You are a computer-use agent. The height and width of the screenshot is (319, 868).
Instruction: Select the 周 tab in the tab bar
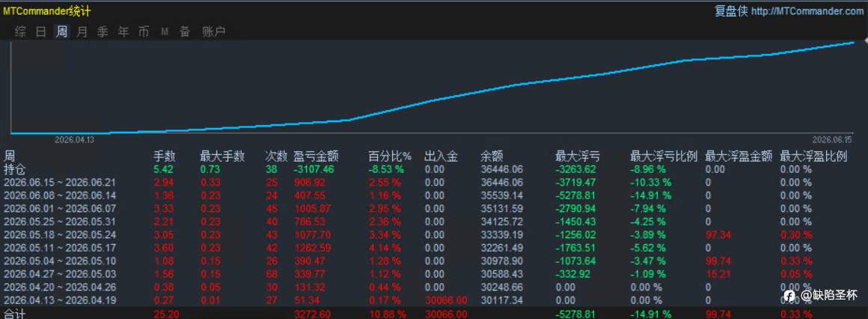point(61,32)
